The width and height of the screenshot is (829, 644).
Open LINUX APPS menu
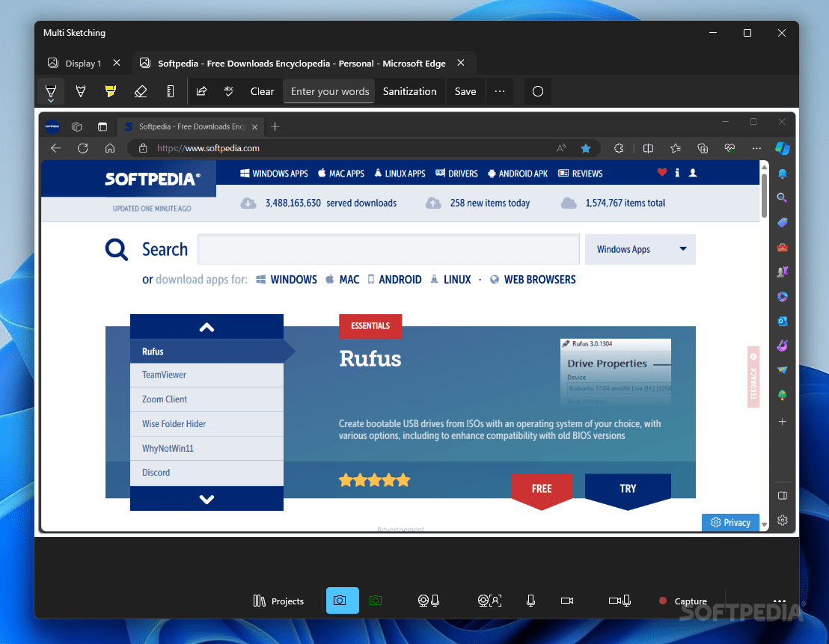coord(400,174)
